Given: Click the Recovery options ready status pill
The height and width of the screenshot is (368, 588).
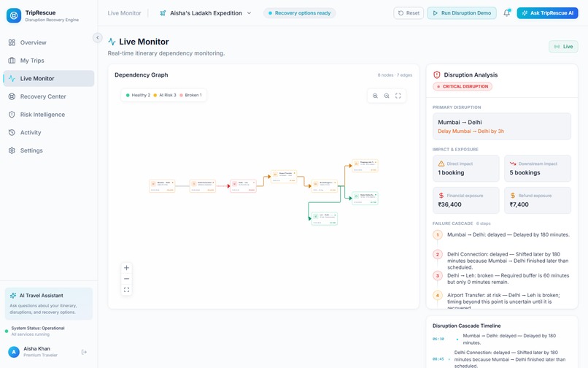Looking at the screenshot, I should (x=300, y=13).
